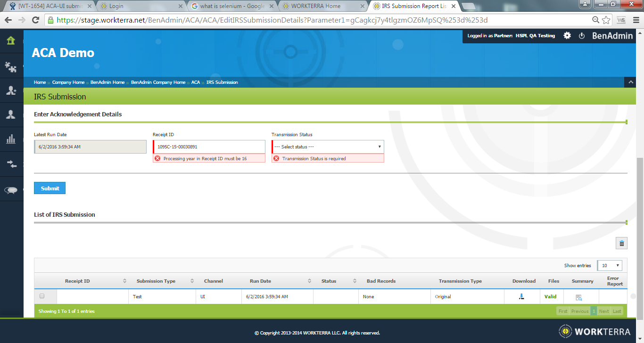Screen dimensions: 644x343
Task: Click the download icon in submission row
Action: (521, 297)
